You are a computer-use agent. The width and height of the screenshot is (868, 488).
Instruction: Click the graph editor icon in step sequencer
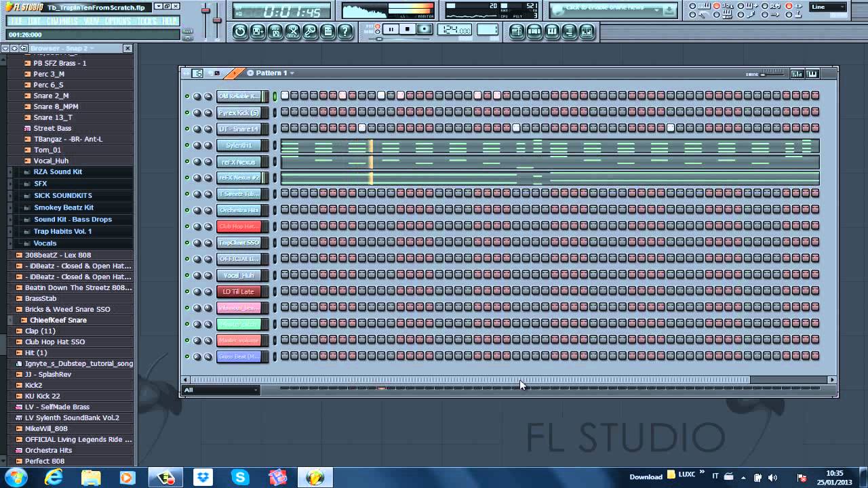pos(797,74)
